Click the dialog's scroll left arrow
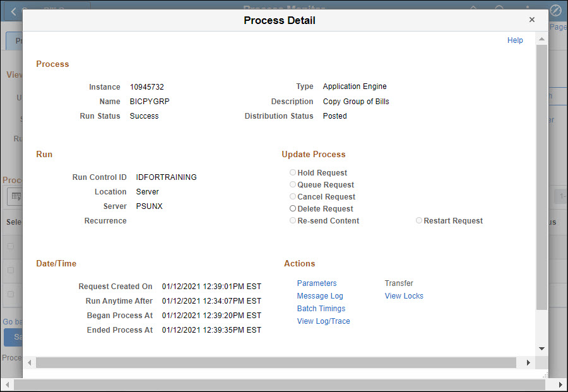This screenshot has height=392, width=568. click(29, 363)
